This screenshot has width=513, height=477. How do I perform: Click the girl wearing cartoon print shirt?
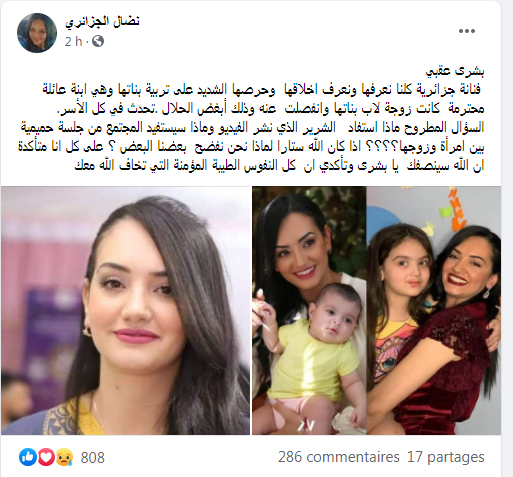[x=398, y=300]
